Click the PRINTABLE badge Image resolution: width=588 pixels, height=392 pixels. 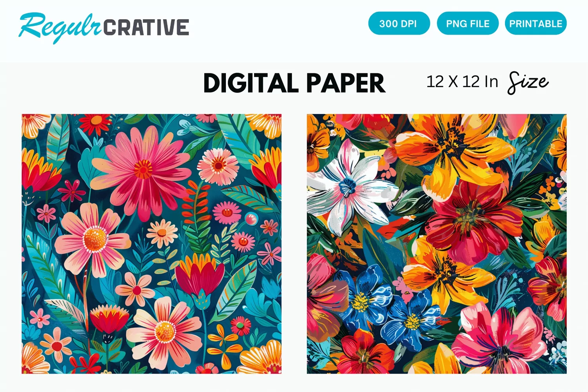pos(536,24)
